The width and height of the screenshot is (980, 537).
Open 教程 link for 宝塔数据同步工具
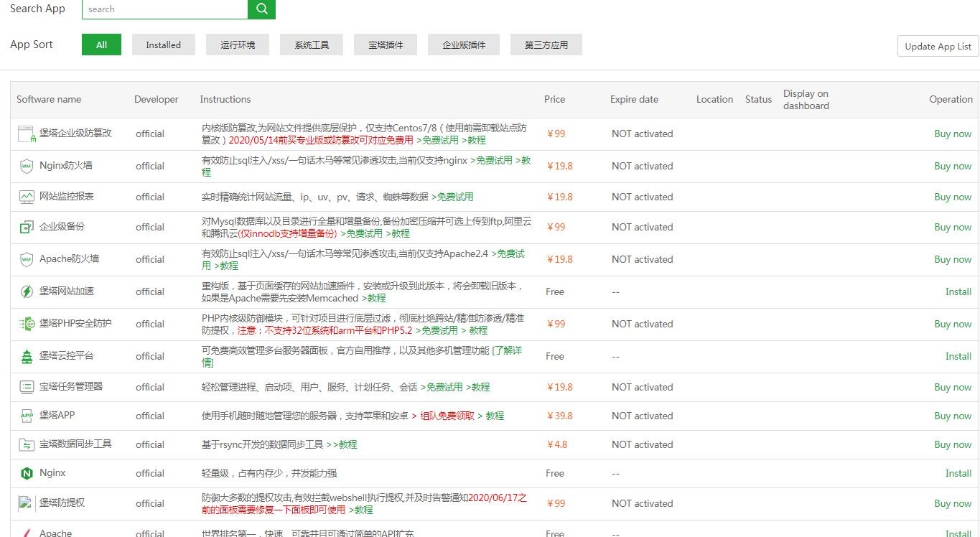[x=347, y=444]
